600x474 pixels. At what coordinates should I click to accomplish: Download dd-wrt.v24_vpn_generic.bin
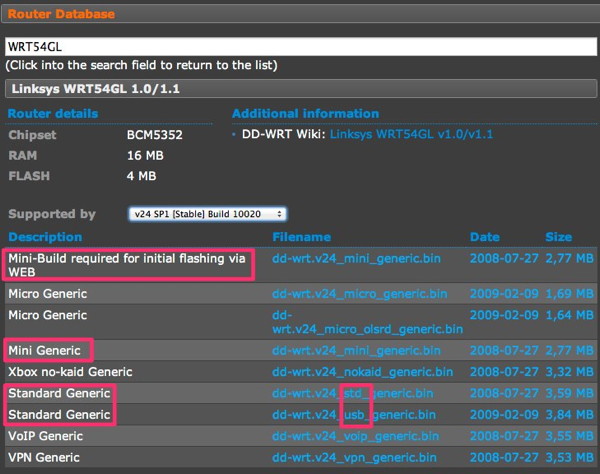coord(354,458)
